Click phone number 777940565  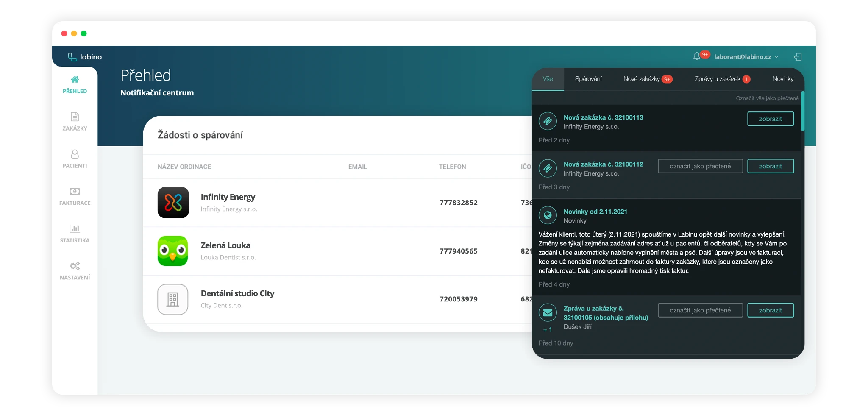pyautogui.click(x=459, y=251)
